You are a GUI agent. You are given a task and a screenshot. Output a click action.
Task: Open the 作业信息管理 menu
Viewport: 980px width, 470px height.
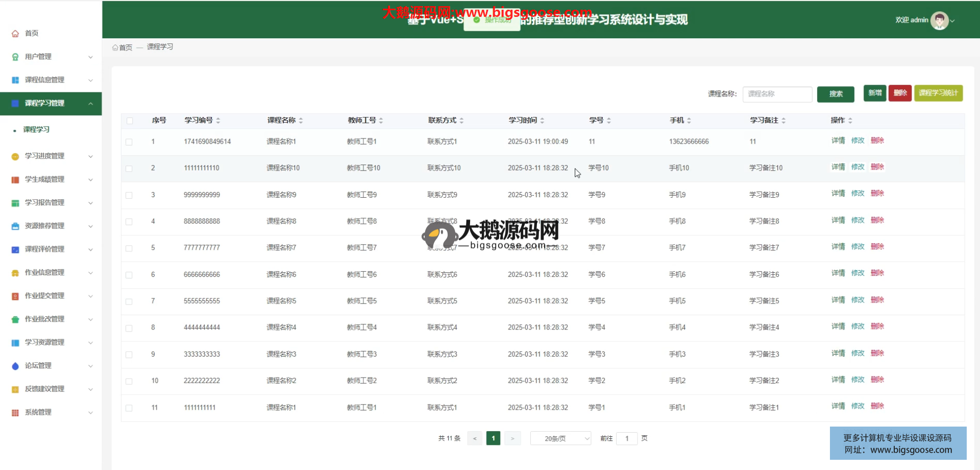coord(45,273)
